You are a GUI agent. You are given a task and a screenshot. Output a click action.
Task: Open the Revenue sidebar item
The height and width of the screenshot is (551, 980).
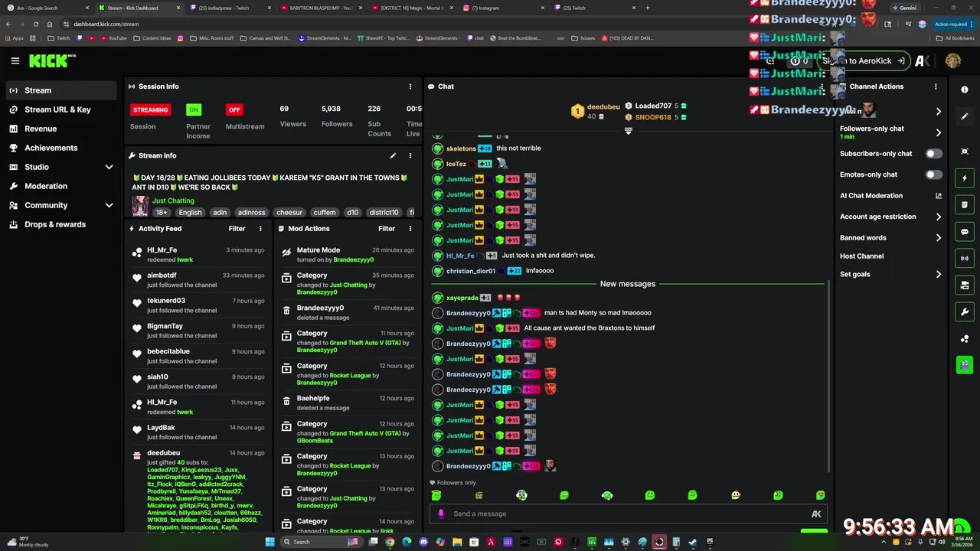pos(61,129)
